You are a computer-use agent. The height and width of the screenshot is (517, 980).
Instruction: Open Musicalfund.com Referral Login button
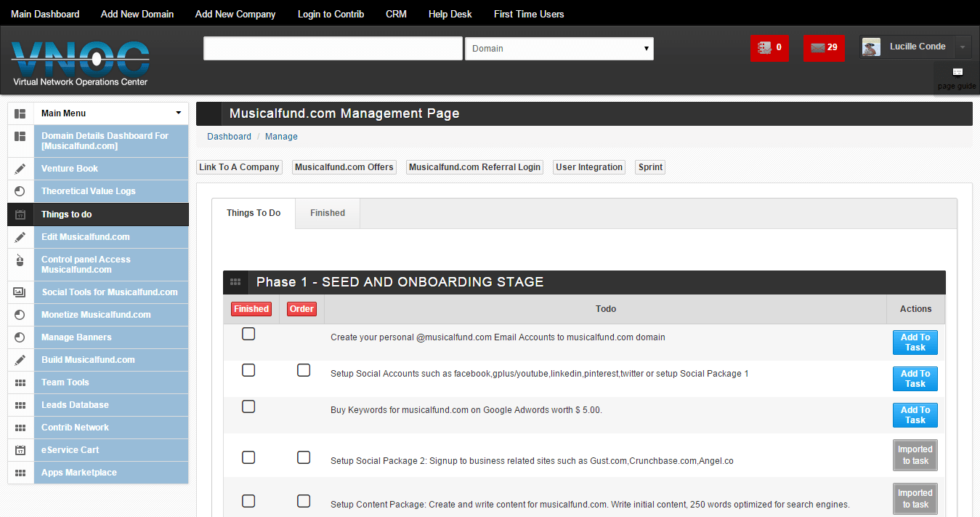point(474,167)
